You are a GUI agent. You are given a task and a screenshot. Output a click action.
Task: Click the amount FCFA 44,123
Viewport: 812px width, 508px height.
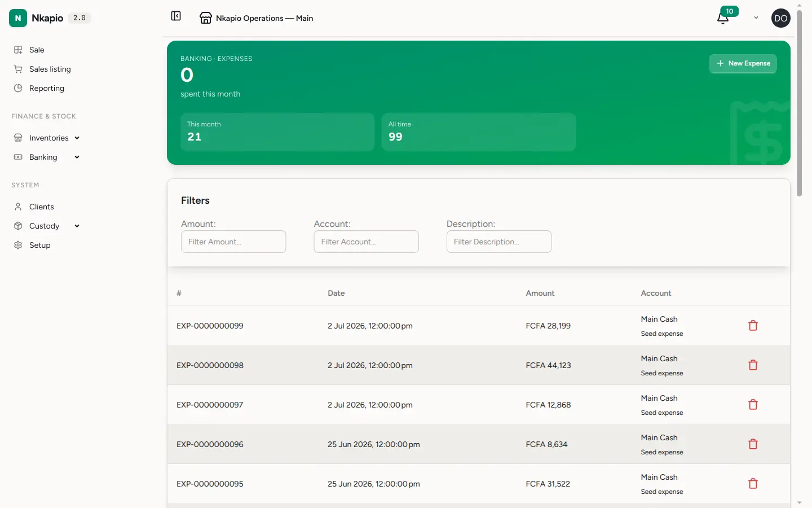tap(549, 365)
